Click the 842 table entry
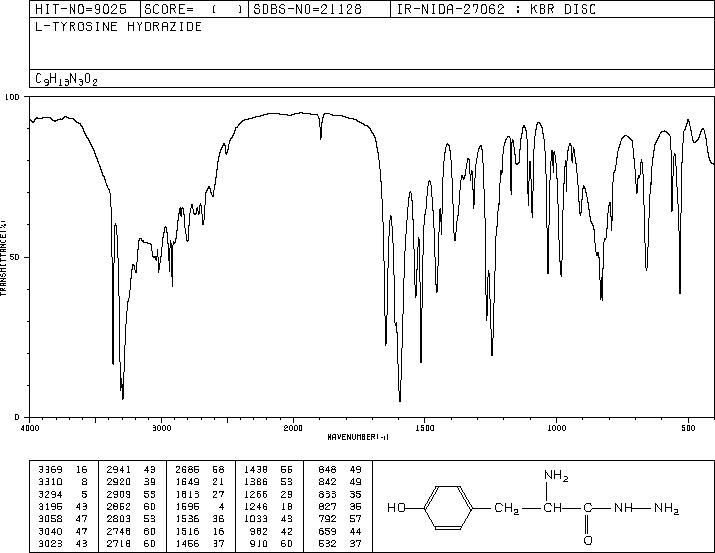This screenshot has width=715, height=553. [x=327, y=481]
